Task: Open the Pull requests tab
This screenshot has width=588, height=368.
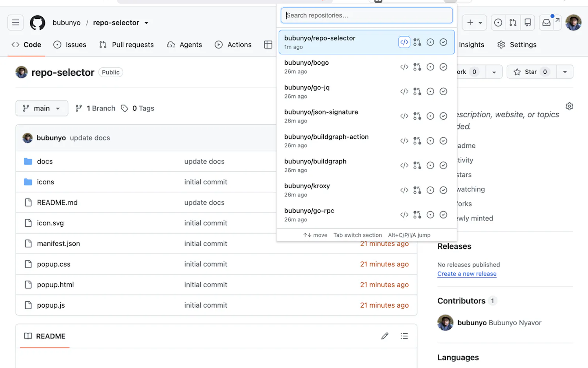Action: 126,45
